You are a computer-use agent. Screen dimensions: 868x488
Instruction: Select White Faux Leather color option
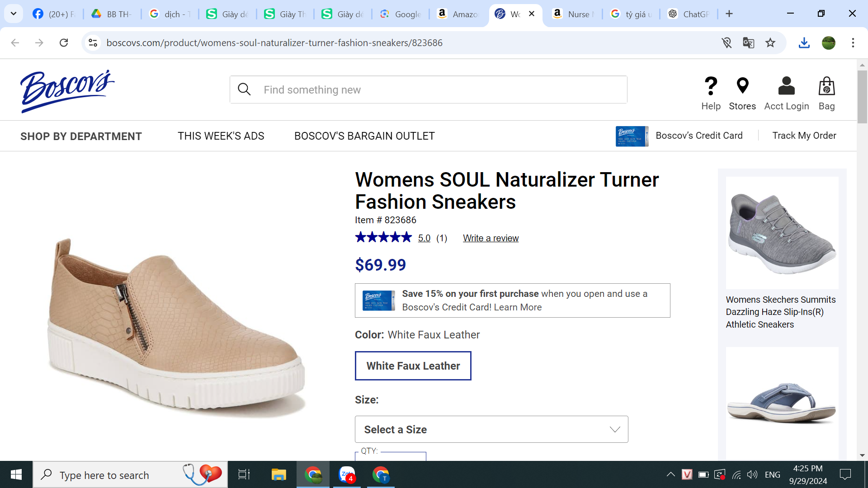click(413, 366)
